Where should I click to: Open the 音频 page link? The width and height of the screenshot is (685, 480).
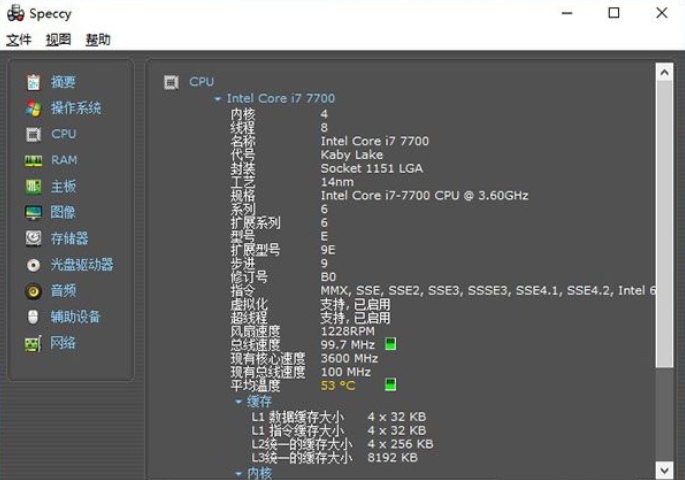[63, 291]
